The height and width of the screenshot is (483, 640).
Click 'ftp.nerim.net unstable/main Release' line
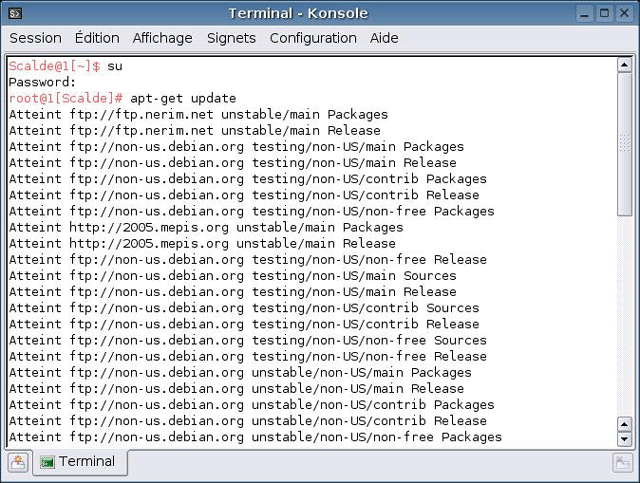point(195,131)
